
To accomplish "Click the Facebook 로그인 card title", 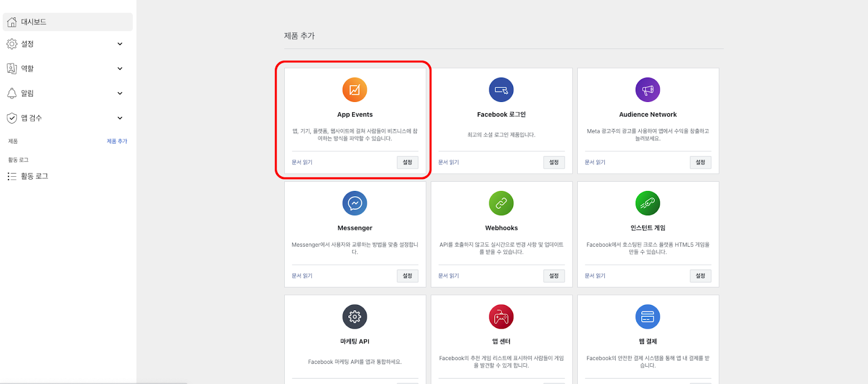I will [501, 114].
